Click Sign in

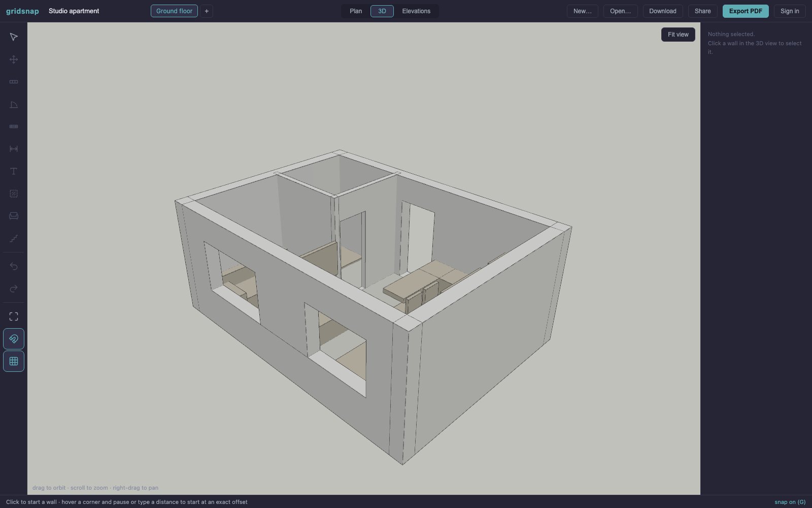coord(790,11)
